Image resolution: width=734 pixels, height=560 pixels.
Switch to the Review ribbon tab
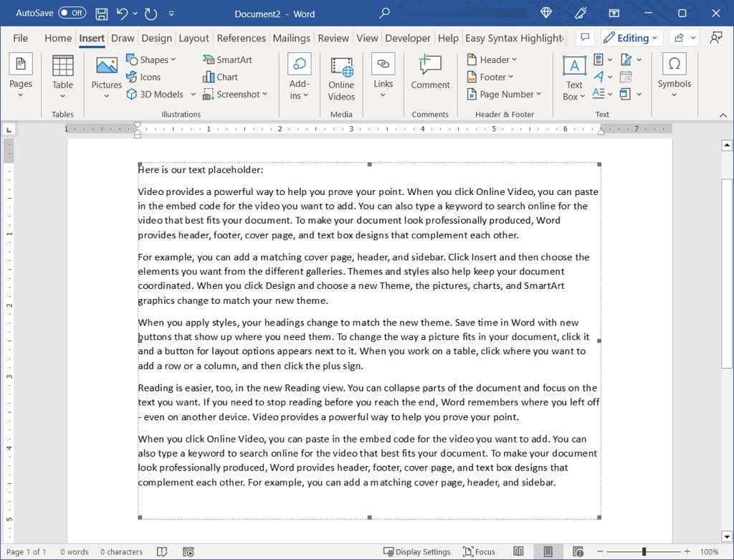pos(335,38)
